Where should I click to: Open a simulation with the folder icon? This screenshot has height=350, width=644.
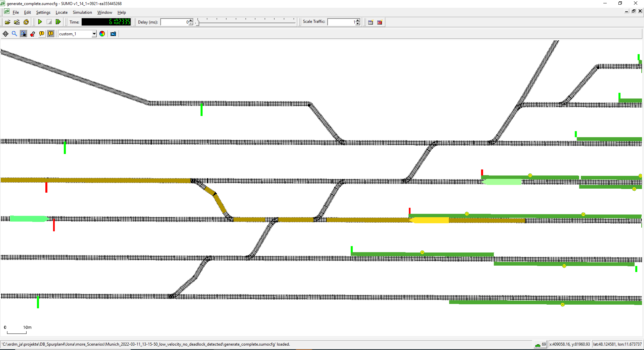pos(7,22)
